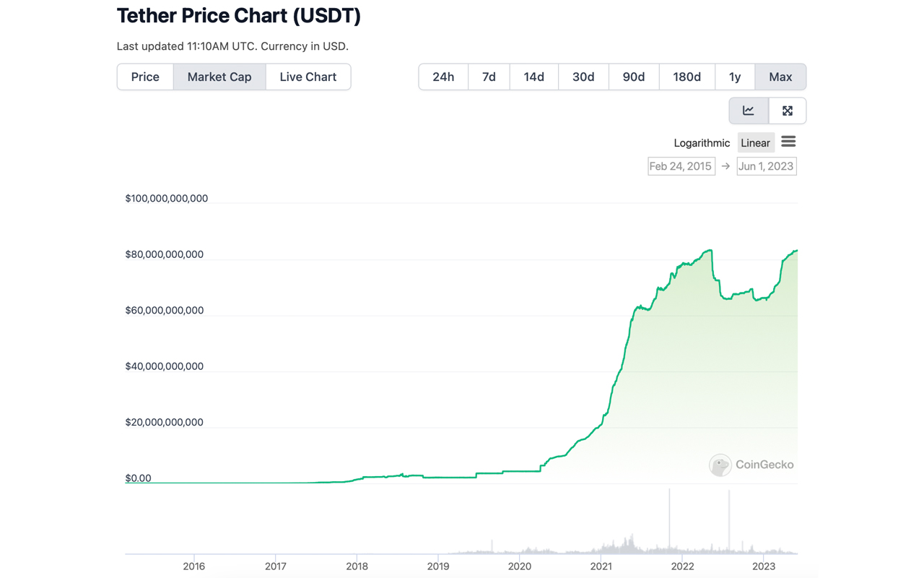The height and width of the screenshot is (578, 924).
Task: Open fullscreen chart expand icon
Action: pos(788,111)
